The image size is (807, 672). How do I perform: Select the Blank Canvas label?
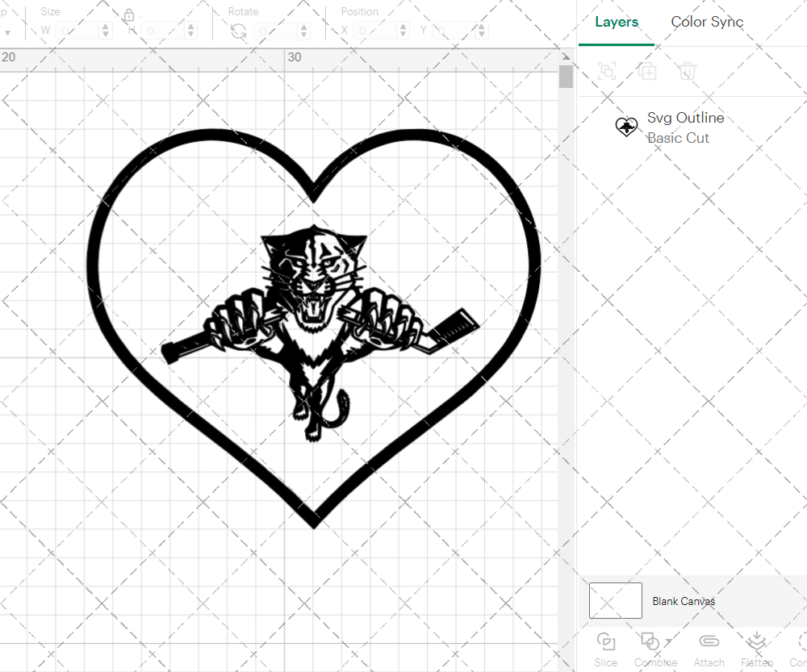[684, 601]
